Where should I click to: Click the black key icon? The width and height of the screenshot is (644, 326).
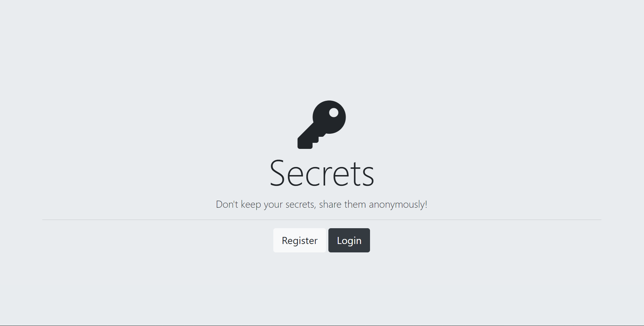tap(322, 125)
